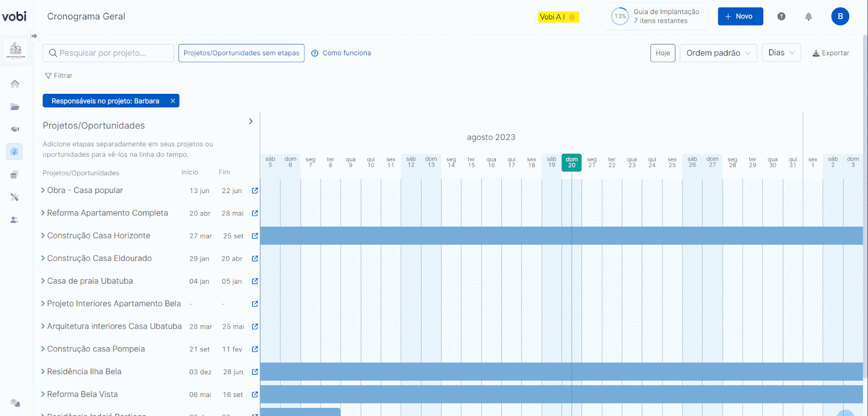The height and width of the screenshot is (416, 868).
Task: Open Residência Ilha Bela external link icon
Action: (255, 372)
